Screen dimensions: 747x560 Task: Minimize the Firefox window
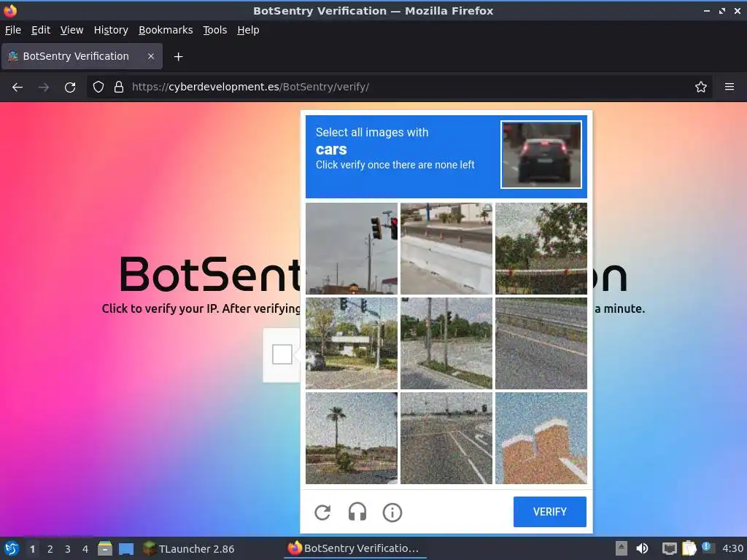(706, 11)
